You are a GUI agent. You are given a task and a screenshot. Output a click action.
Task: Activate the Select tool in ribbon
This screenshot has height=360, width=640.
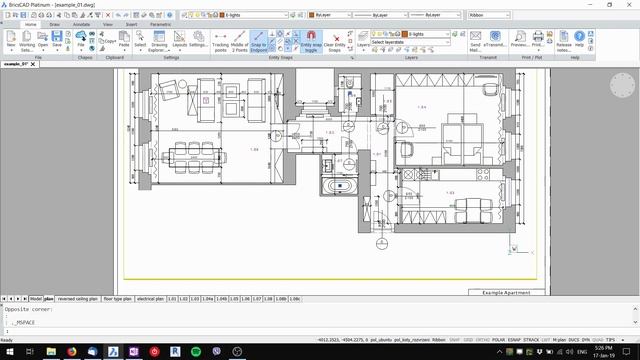(x=140, y=41)
